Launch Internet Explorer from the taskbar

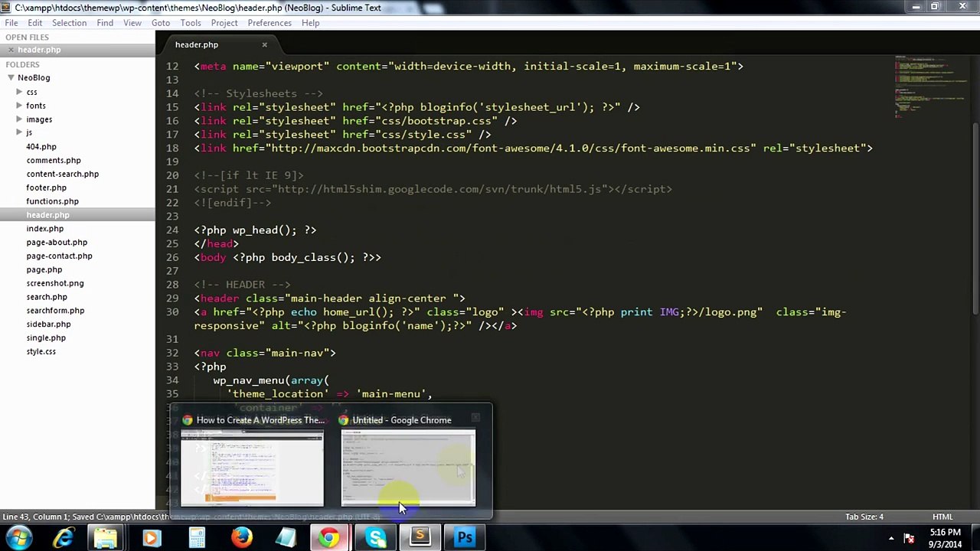pos(63,538)
